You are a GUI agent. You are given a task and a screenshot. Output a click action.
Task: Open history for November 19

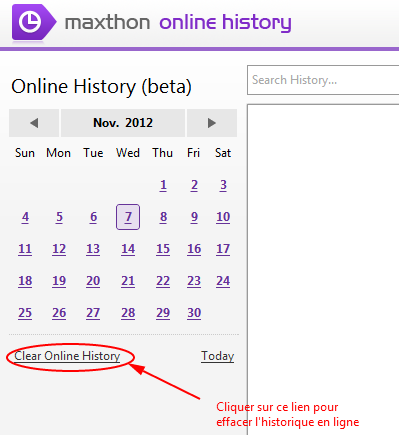tap(59, 281)
